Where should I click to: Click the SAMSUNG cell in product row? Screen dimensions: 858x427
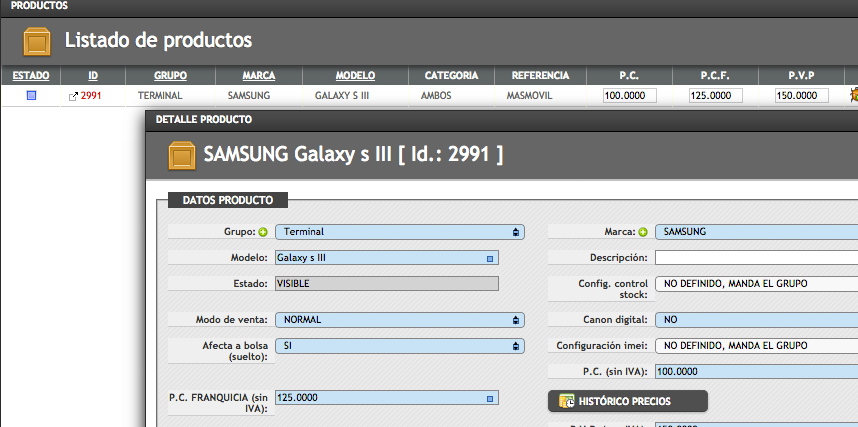[249, 96]
